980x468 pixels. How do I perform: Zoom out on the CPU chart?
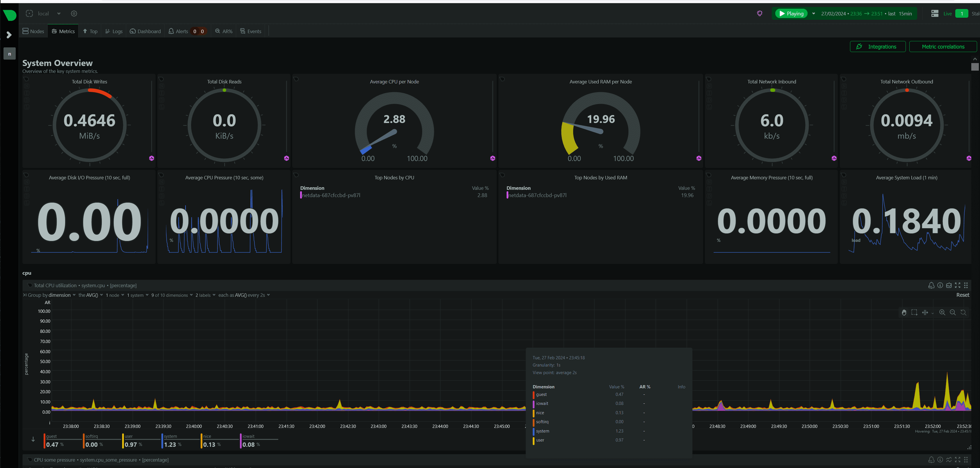tap(953, 312)
